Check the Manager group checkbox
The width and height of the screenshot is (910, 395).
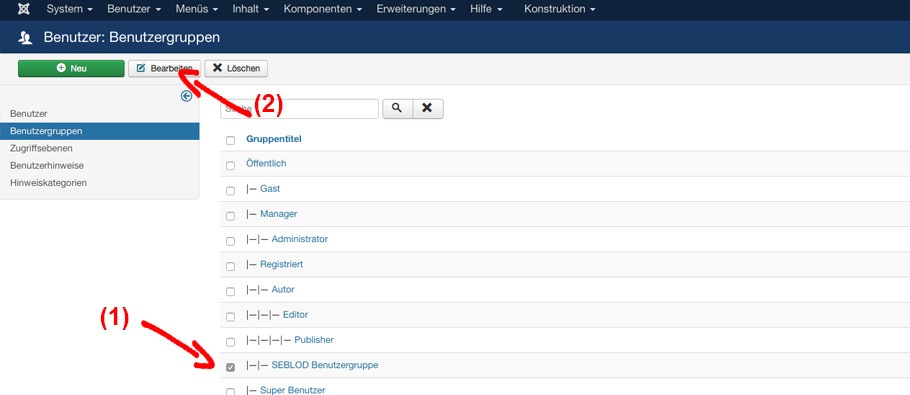230,216
